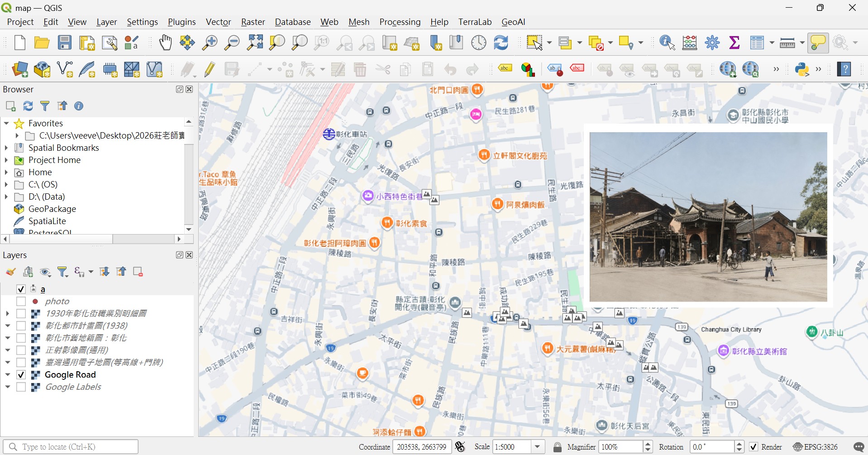Click the EPSG:3826 CRS button
Viewport: 868px width, 455px height.
pos(816,447)
